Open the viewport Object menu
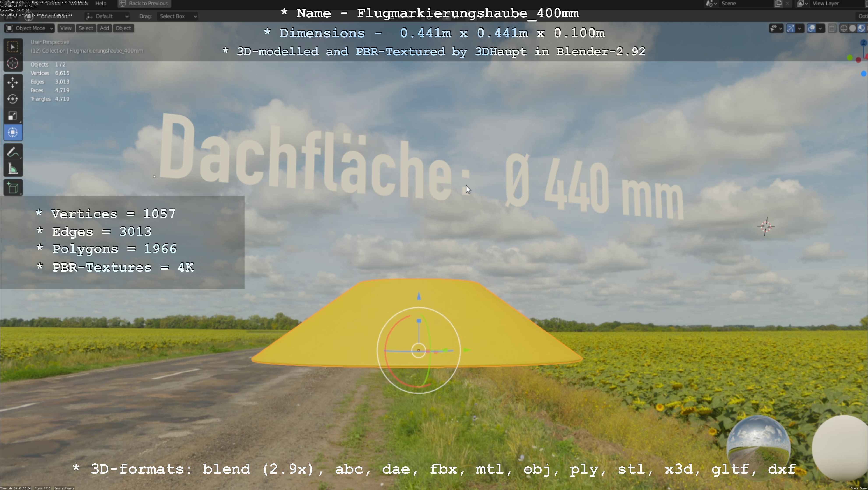This screenshot has height=490, width=868. tap(123, 28)
